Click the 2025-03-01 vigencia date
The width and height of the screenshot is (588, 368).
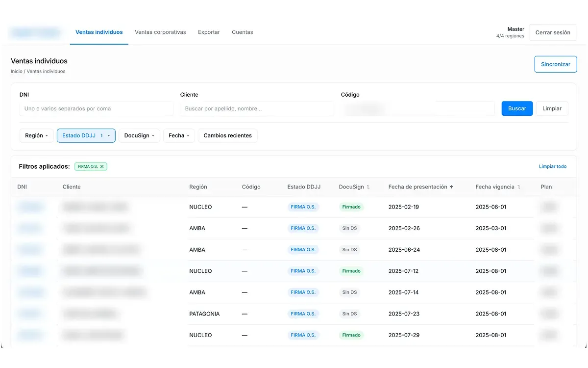point(491,228)
